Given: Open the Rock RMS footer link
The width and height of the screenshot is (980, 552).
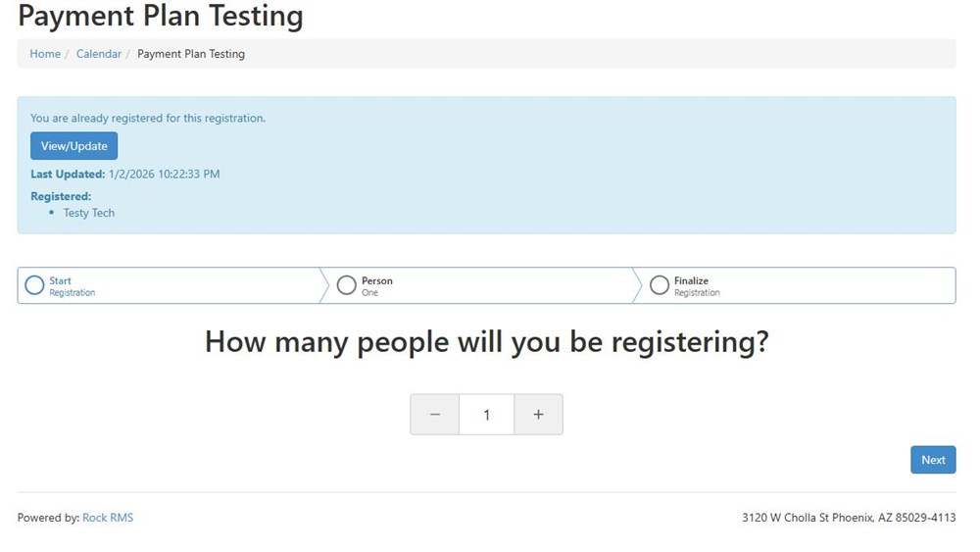Looking at the screenshot, I should [x=108, y=518].
